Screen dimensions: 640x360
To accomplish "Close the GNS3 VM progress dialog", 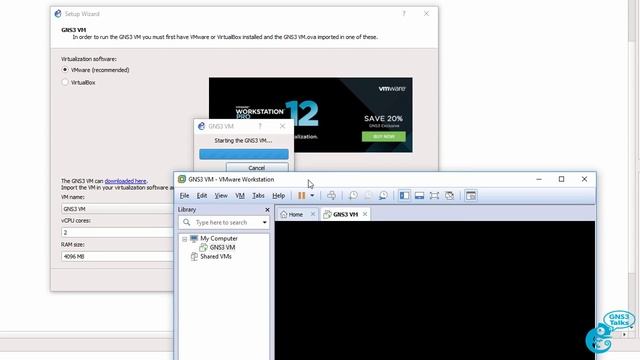I will tap(282, 126).
